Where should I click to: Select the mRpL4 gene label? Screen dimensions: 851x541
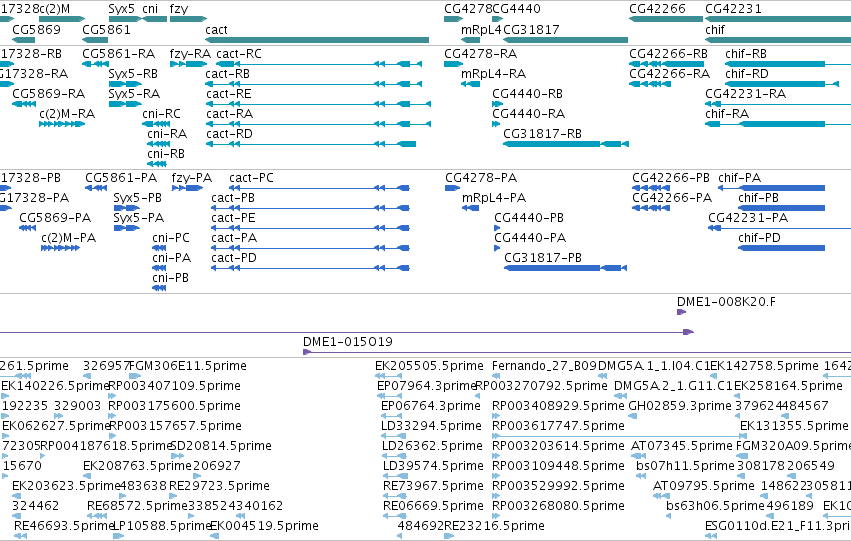tap(481, 29)
